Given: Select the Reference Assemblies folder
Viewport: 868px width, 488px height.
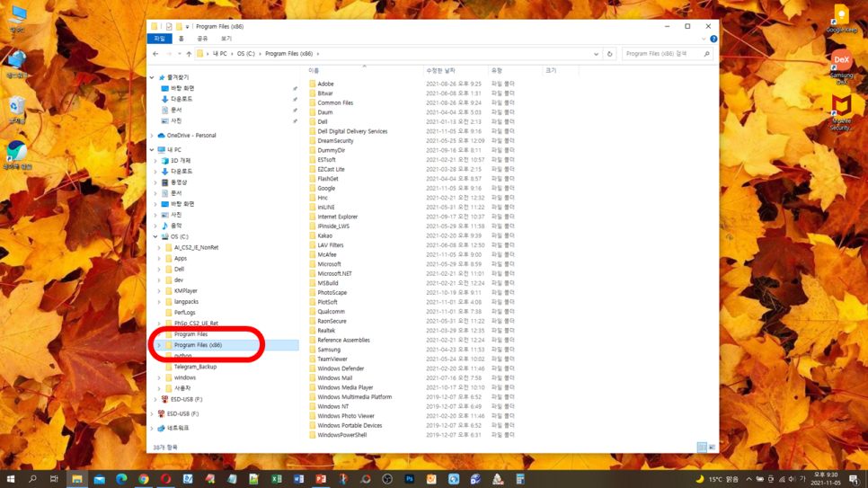Looking at the screenshot, I should point(343,340).
